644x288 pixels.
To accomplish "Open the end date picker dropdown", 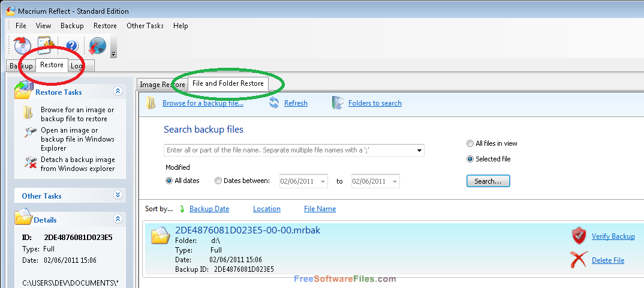I will (x=395, y=181).
